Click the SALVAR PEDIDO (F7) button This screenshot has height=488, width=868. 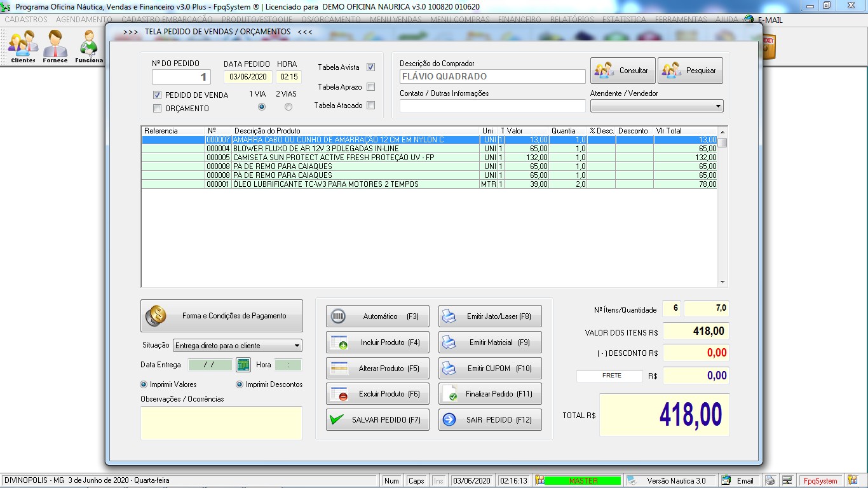coord(377,420)
